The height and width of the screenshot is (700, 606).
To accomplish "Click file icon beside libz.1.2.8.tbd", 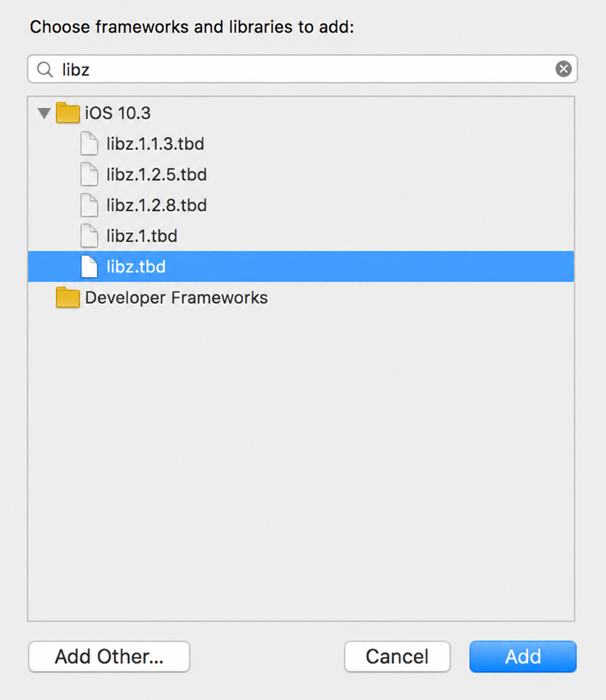I will coord(89,205).
